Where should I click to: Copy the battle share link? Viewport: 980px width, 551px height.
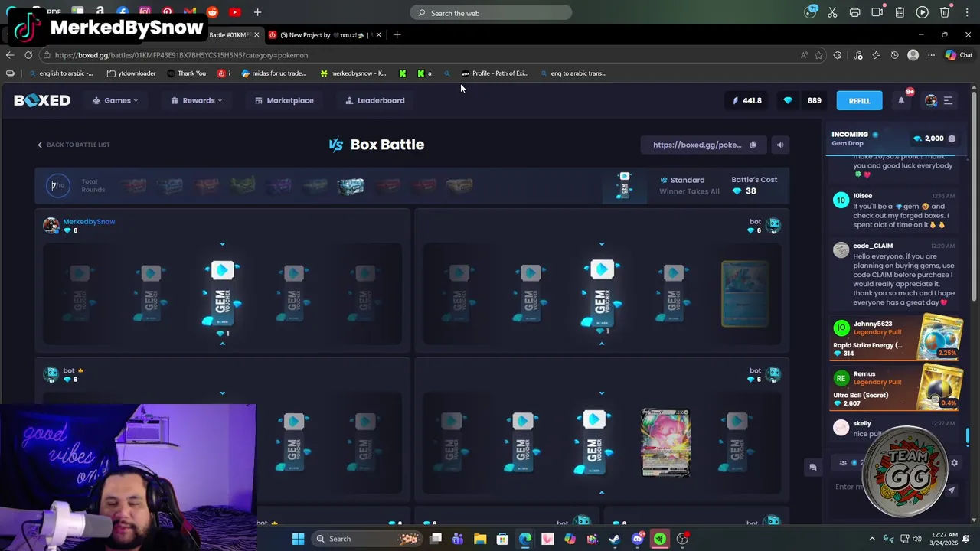tap(753, 145)
